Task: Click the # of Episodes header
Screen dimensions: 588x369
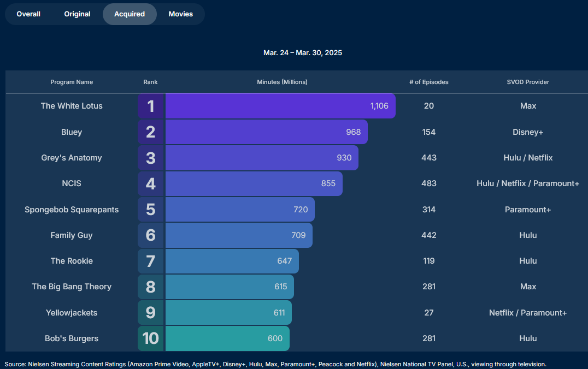Action: tap(428, 82)
